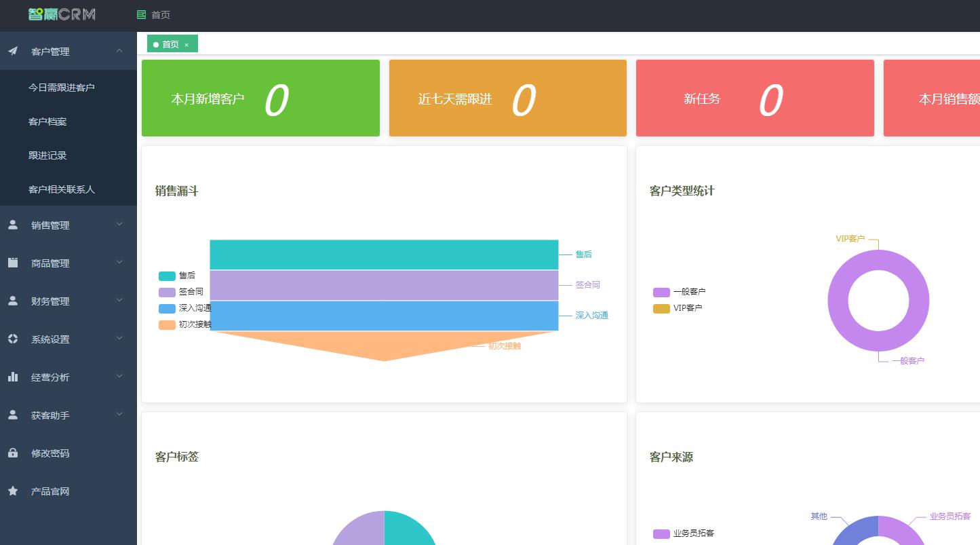Click the lifebuoy icon beside 系统设置
The image size is (980, 545).
[x=13, y=339]
